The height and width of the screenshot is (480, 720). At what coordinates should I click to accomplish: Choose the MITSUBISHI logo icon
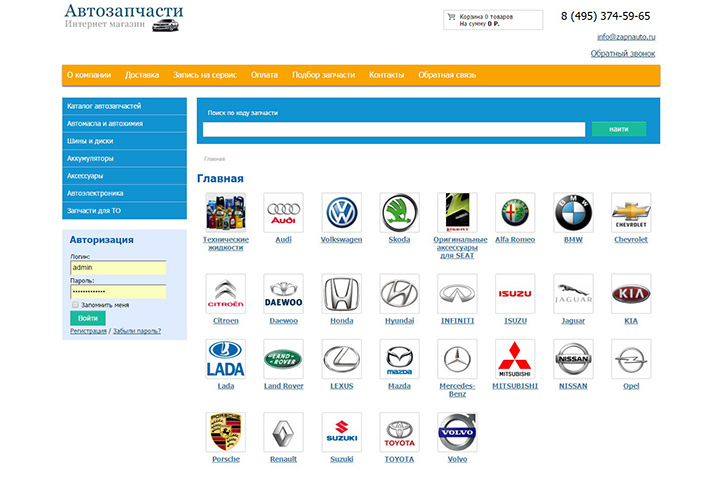point(515,359)
